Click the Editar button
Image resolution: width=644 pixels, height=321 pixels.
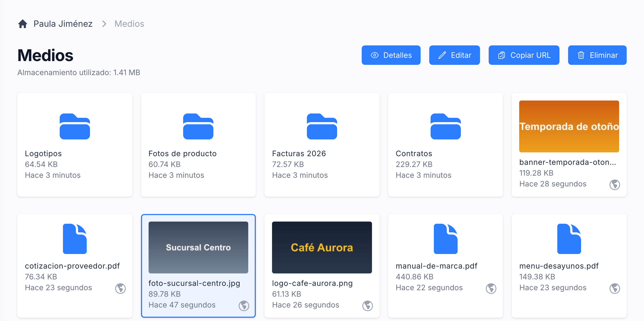454,55
